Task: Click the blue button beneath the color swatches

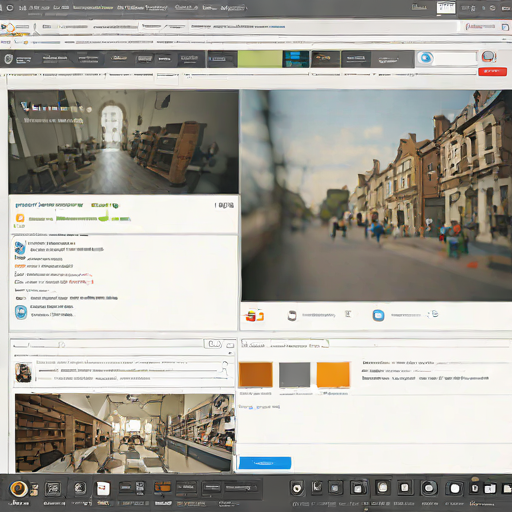Action: [x=265, y=463]
